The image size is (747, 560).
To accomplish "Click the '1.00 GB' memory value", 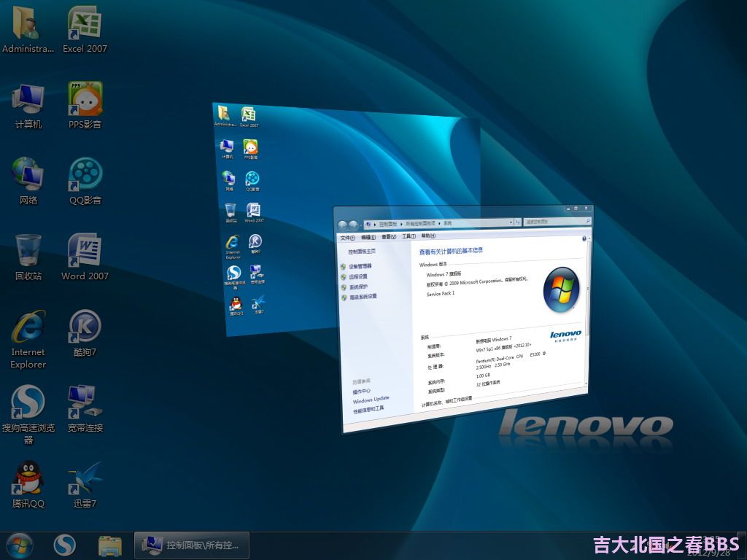I will (483, 376).
